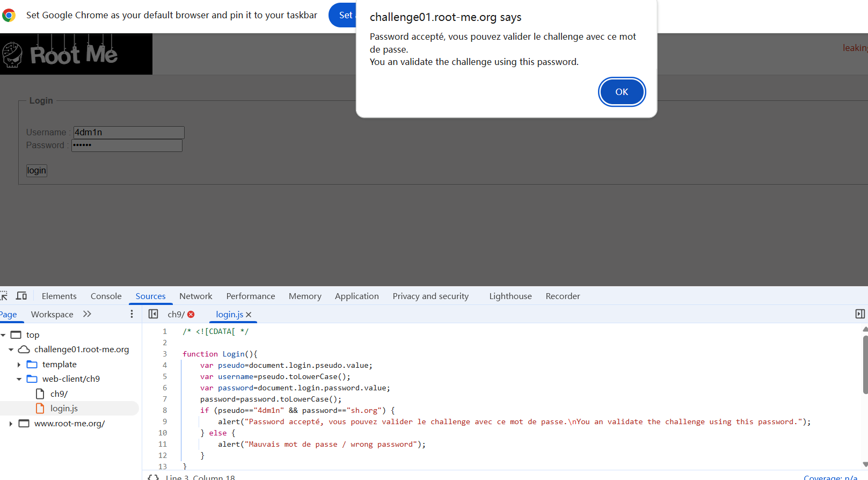868x480 pixels.
Task: Select the Page navigator tab
Action: coord(8,314)
